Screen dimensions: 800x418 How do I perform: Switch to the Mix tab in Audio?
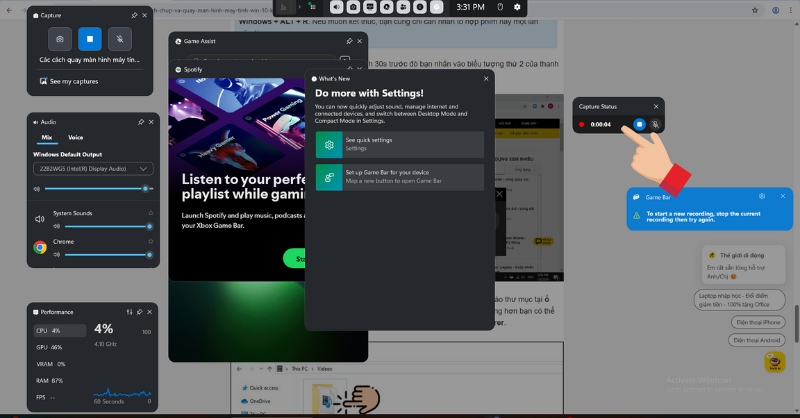tap(47, 137)
